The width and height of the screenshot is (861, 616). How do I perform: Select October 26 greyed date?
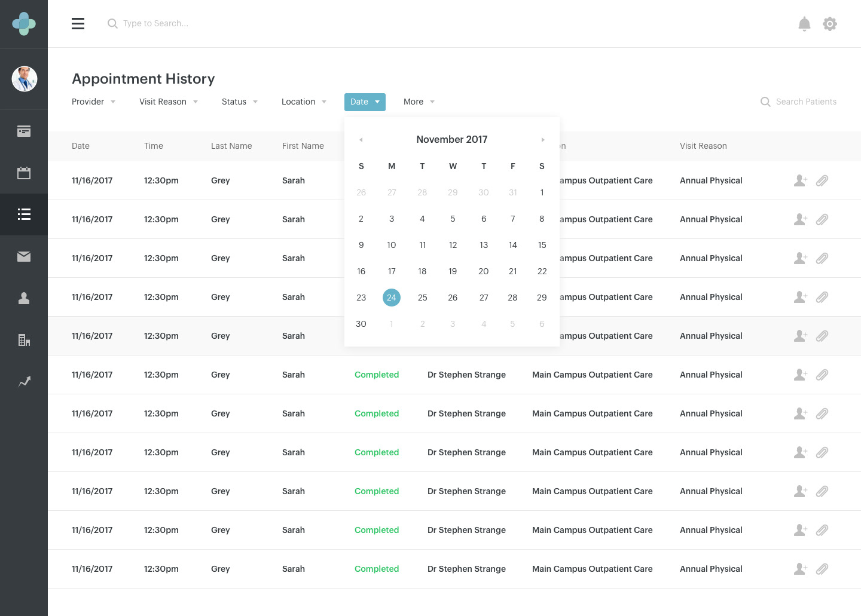point(361,192)
